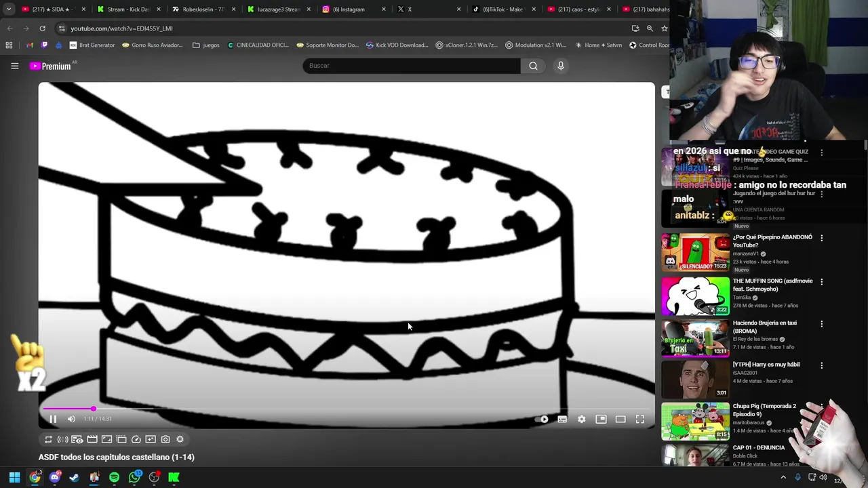This screenshot has width=868, height=488.
Task: Open Discord from the taskbar
Action: (55, 477)
